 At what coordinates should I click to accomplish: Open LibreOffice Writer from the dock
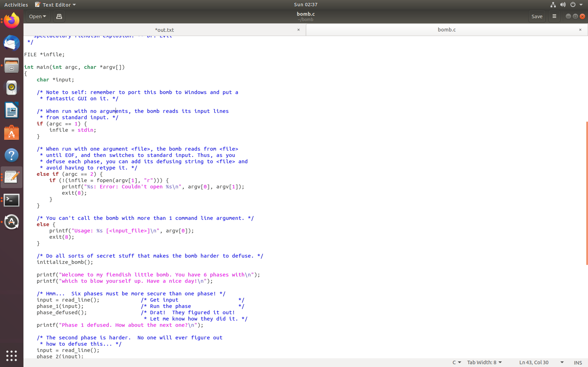[11, 110]
